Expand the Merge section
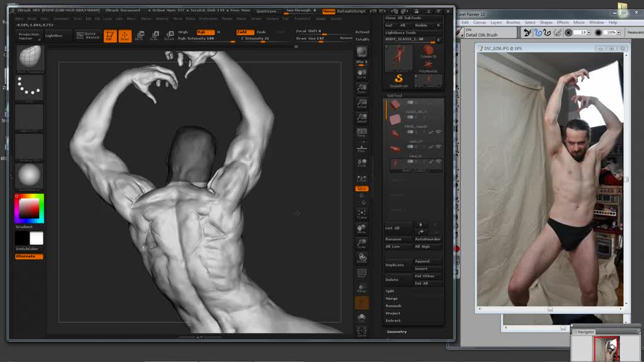The height and width of the screenshot is (362, 644). (x=391, y=299)
